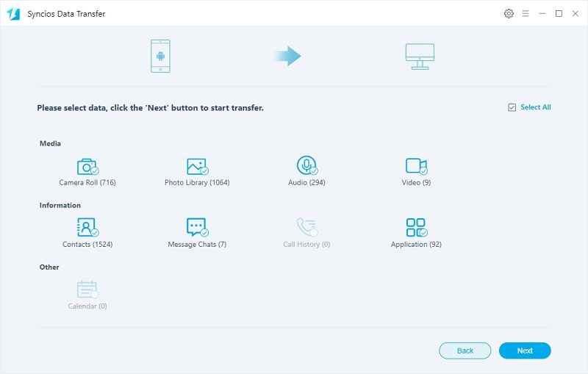Image resolution: width=588 pixels, height=374 pixels.
Task: Maximize the Syncios window
Action: click(x=559, y=13)
